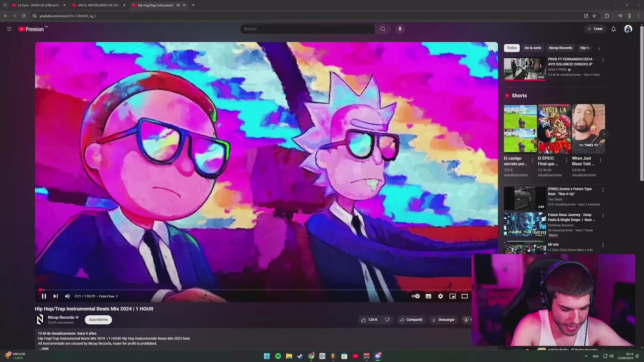Select the De la serie chip
644x362 pixels.
[x=533, y=48]
